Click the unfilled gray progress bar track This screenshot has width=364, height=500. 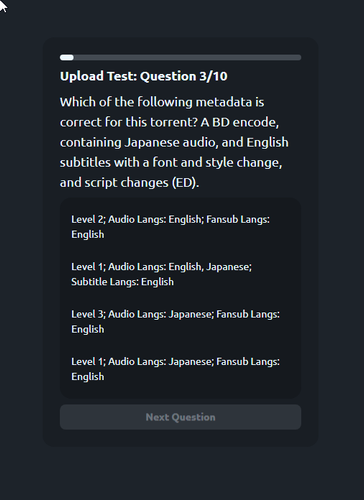pos(187,58)
